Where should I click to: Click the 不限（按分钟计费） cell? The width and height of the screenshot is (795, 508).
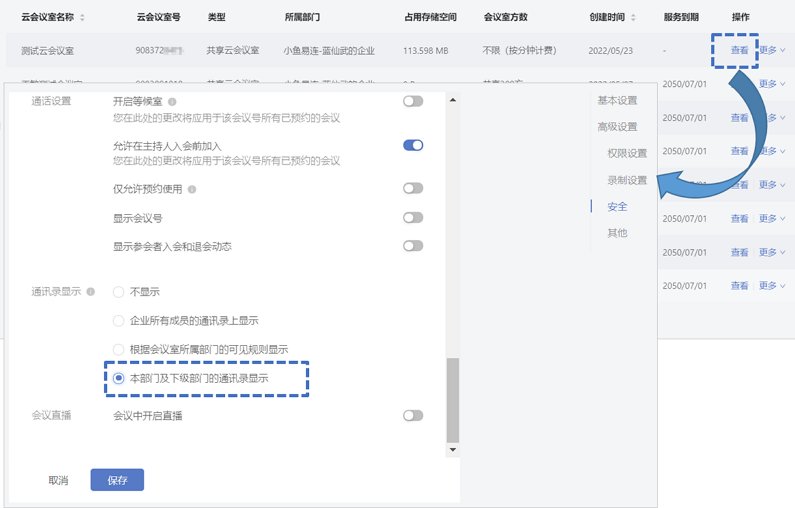[520, 50]
